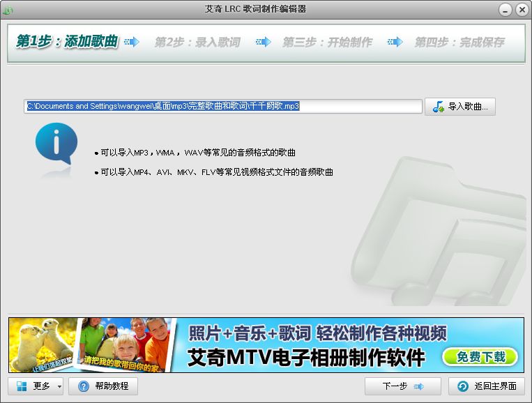The image size is (532, 403).
Task: Close the 艾奇 LRC 歌词制作编辑器 window
Action: tap(522, 10)
